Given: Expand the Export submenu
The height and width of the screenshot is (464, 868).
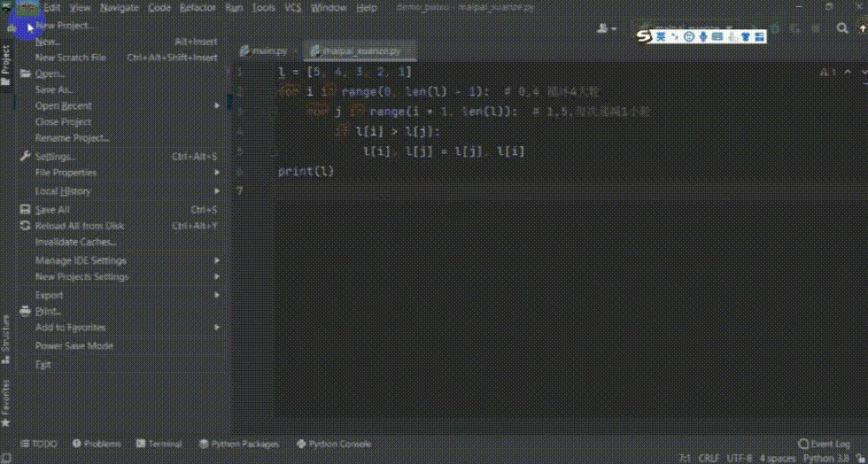Looking at the screenshot, I should (x=49, y=295).
